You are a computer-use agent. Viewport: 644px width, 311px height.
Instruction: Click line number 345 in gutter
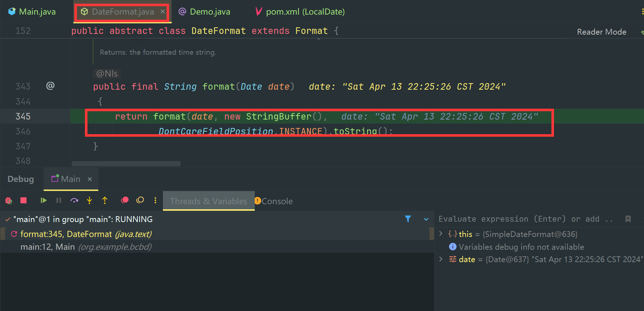(x=23, y=116)
